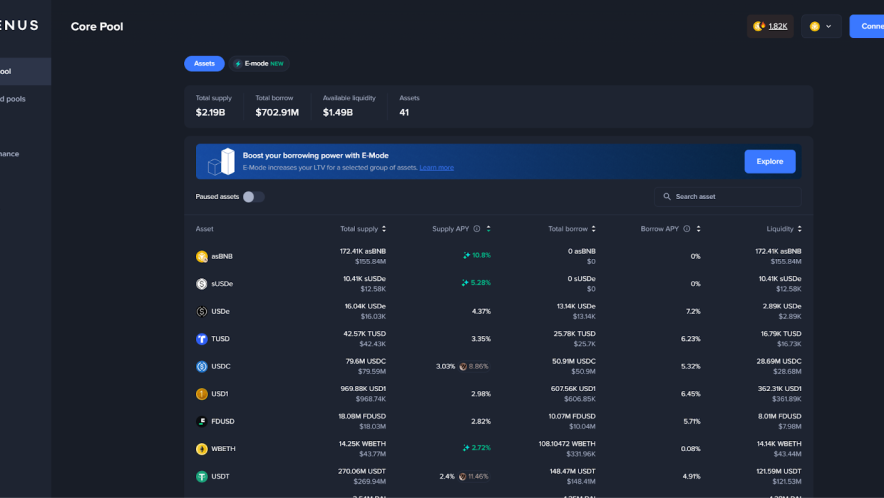Switch to the E-mode tab
This screenshot has height=498, width=884.
pyautogui.click(x=258, y=63)
